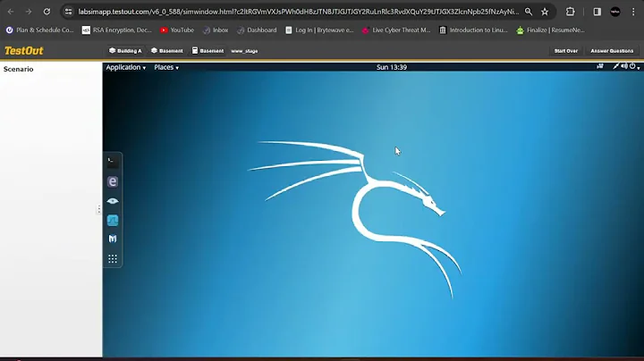The width and height of the screenshot is (644, 361).
Task: Open the Terminal from the Kali dock
Action: click(x=113, y=162)
